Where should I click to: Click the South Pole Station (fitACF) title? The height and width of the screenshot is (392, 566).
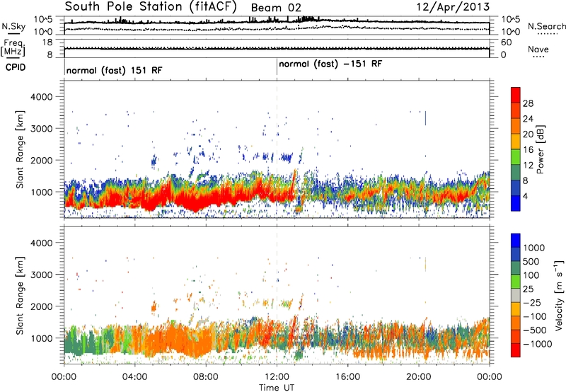[x=150, y=7]
